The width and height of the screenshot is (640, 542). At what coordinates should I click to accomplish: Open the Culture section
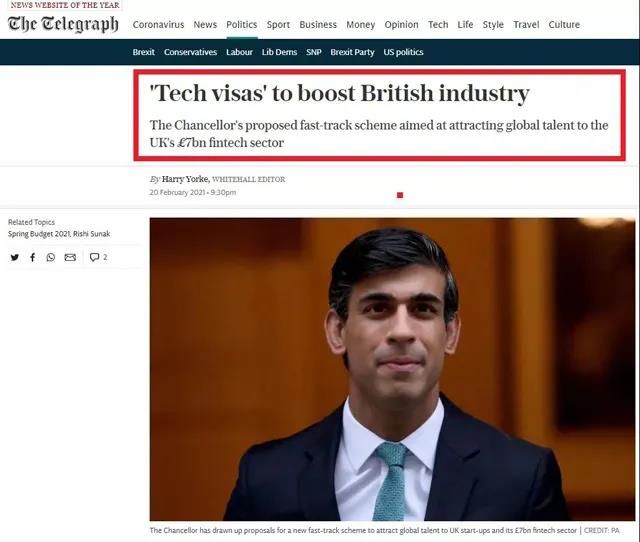coord(564,24)
